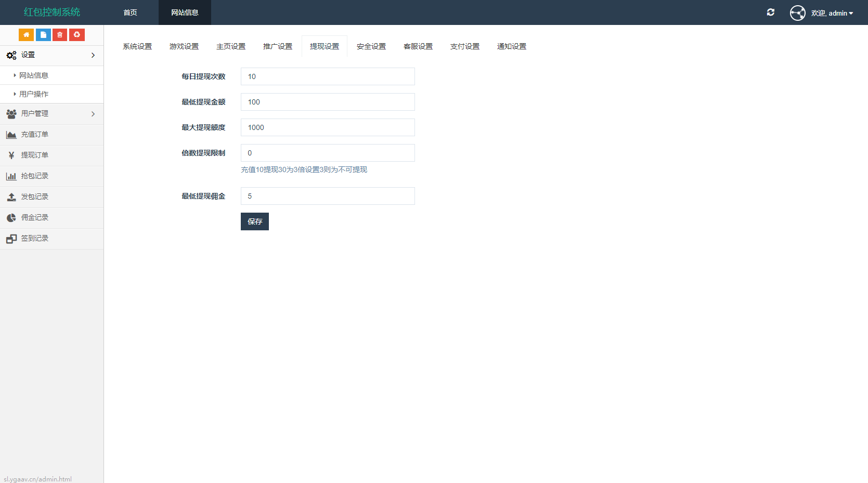
Task: Click the orange home icon in the sidebar toolbar
Action: tap(26, 34)
